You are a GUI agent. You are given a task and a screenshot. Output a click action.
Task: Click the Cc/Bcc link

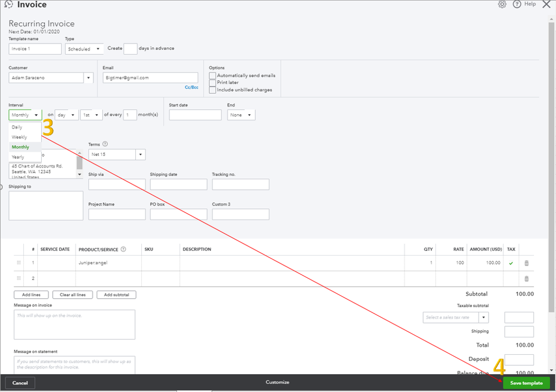[191, 87]
